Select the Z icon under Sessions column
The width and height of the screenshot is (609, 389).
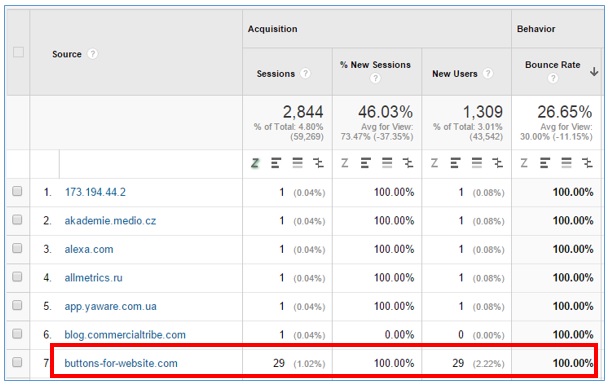coord(255,163)
